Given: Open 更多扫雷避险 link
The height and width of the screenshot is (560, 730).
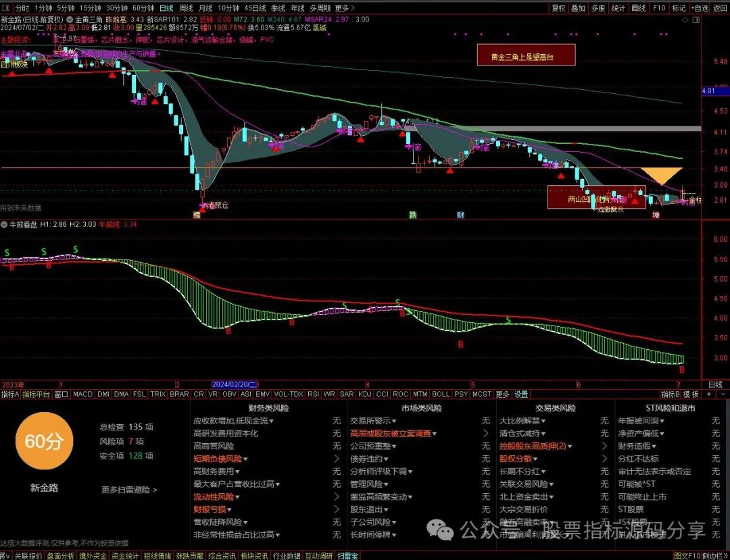Looking at the screenshot, I should 129,490.
